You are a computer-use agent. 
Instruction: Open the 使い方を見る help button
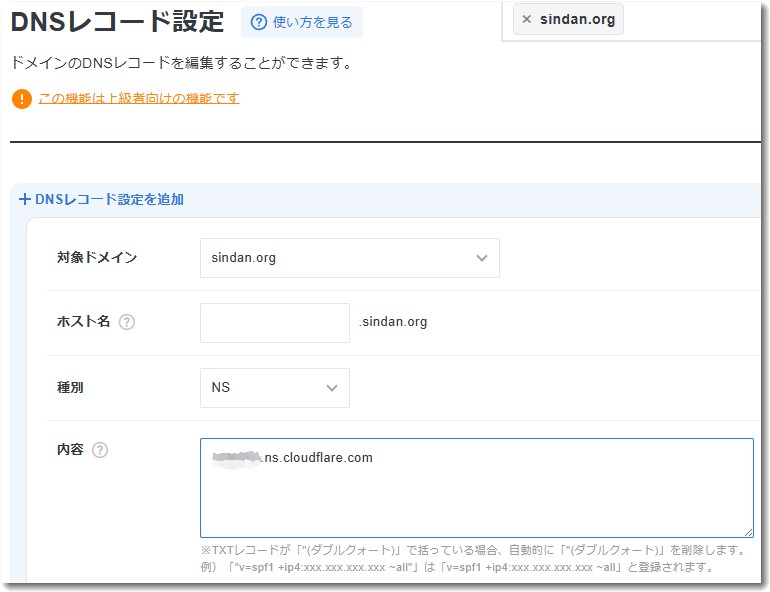click(x=302, y=22)
